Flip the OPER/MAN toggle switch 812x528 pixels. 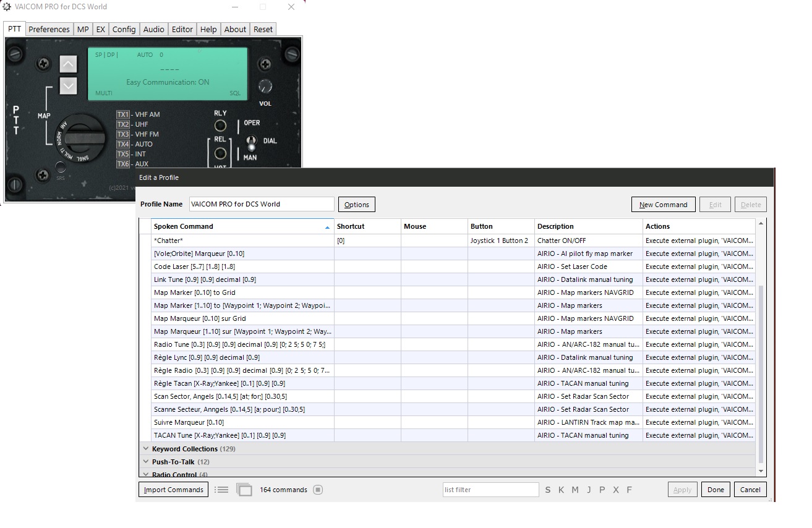pos(250,143)
